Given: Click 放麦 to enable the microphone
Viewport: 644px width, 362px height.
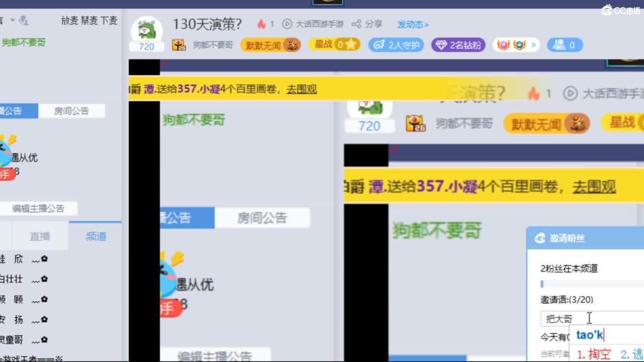Looking at the screenshot, I should point(70,21).
